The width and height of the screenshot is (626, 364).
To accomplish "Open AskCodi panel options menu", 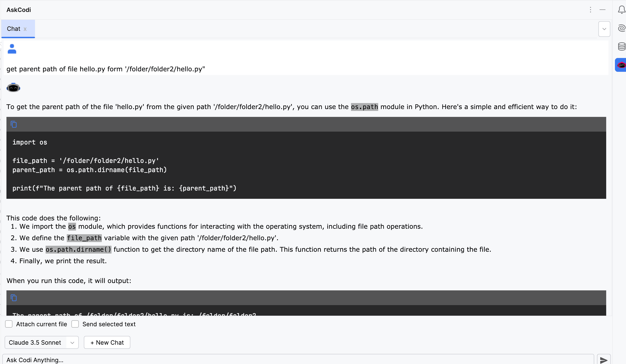I will [591, 10].
